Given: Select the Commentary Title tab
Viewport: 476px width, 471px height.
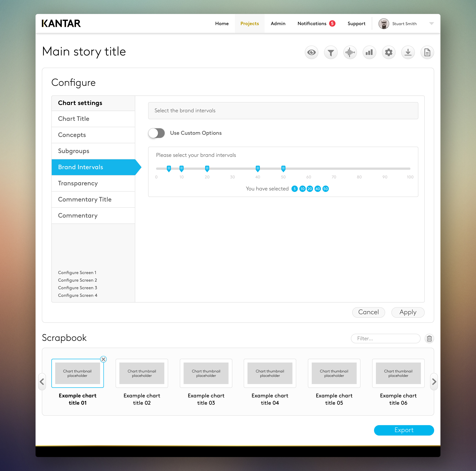Looking at the screenshot, I should coord(93,199).
